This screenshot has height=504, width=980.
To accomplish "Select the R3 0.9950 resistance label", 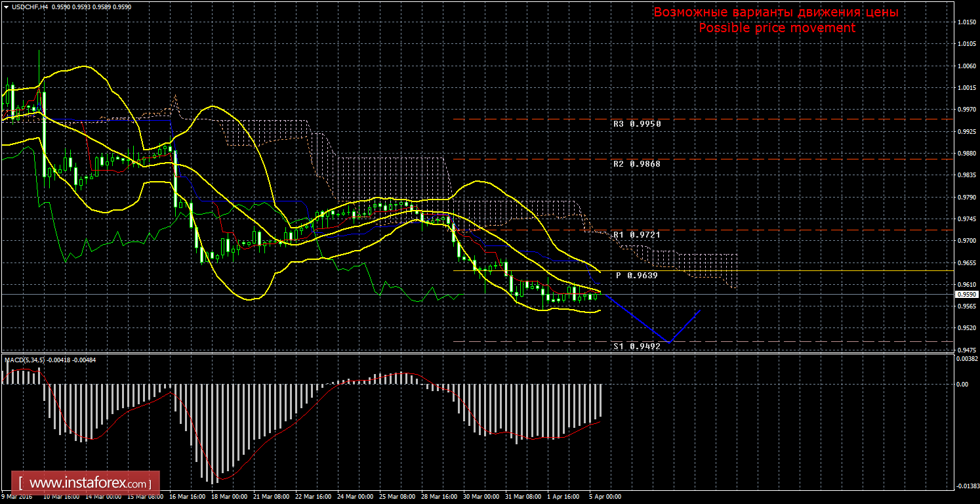I will (x=636, y=123).
